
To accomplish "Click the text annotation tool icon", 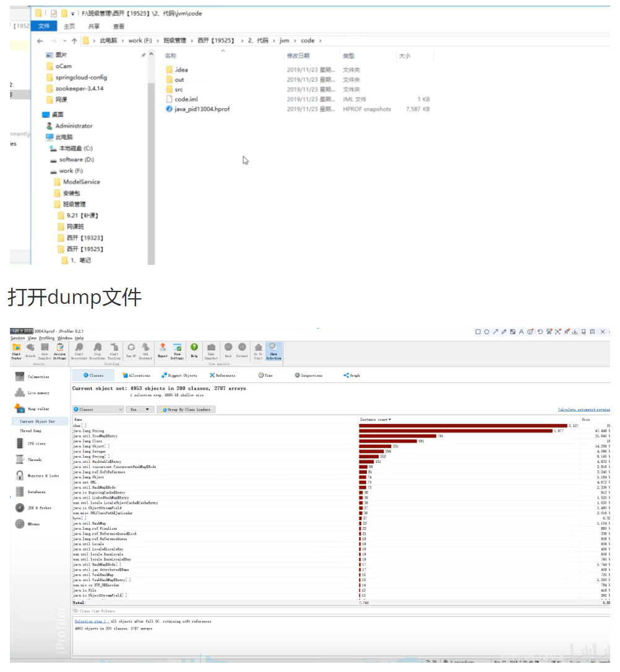I will [521, 332].
